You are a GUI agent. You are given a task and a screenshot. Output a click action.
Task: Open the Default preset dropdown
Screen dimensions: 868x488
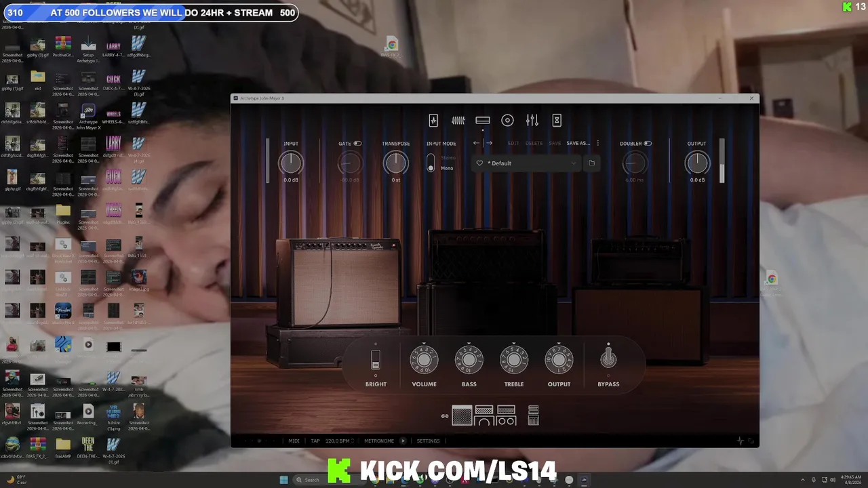[x=526, y=163]
